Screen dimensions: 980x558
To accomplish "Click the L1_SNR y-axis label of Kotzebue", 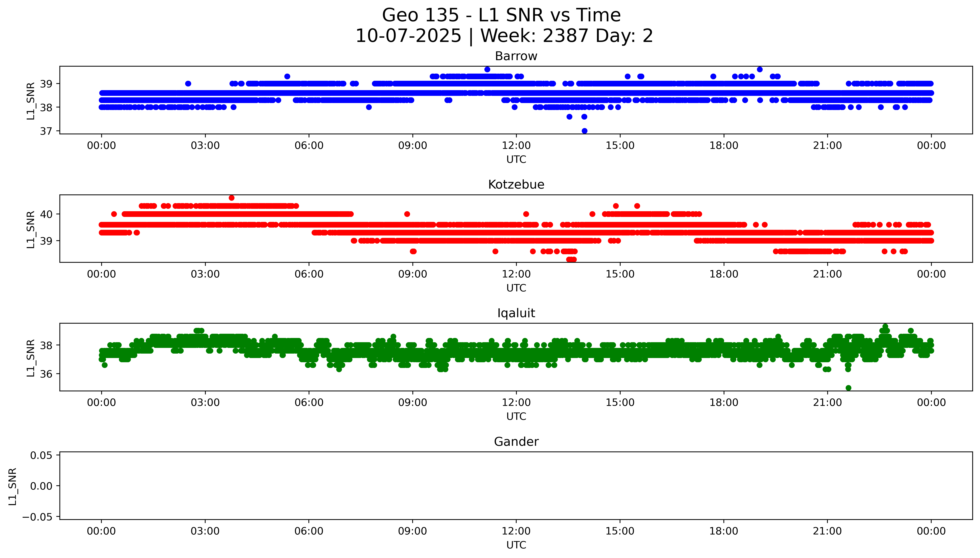I will [x=31, y=229].
